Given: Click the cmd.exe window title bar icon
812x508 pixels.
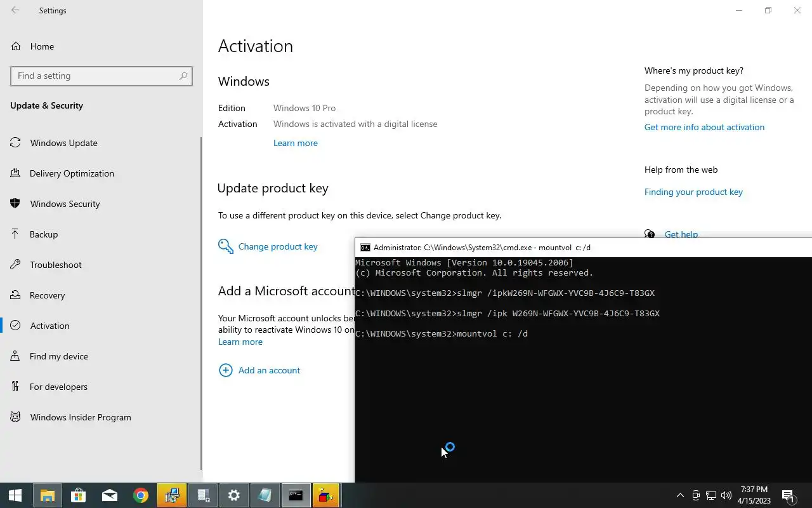Looking at the screenshot, I should click(365, 248).
